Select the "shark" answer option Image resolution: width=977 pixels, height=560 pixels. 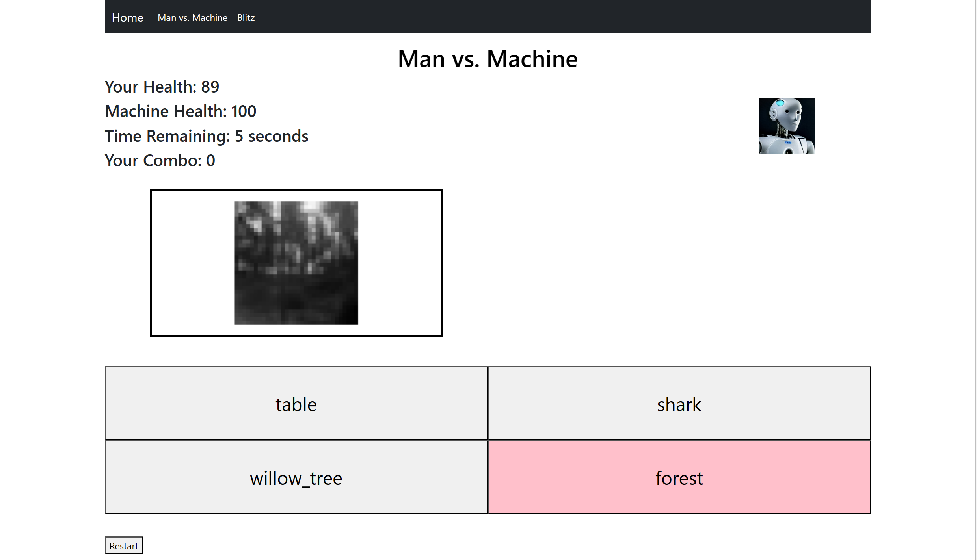[x=679, y=404]
